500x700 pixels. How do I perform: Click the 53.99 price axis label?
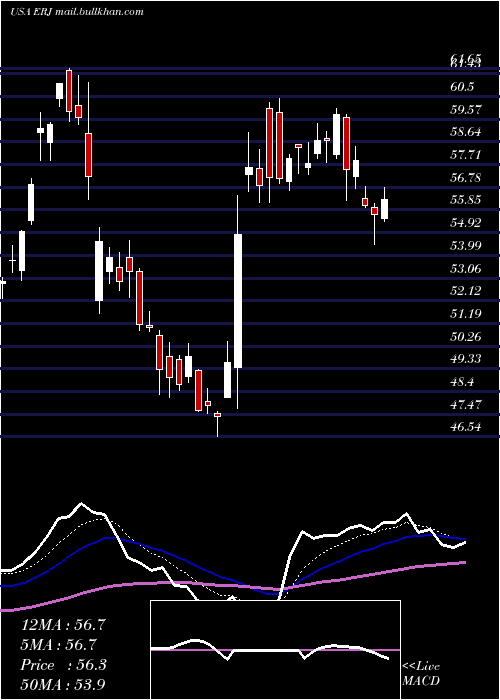466,246
